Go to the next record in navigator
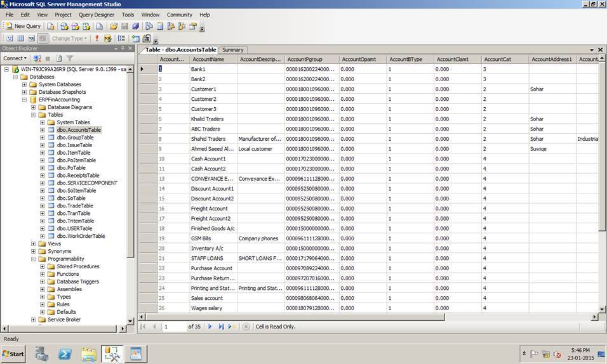The image size is (607, 364). coord(210,327)
